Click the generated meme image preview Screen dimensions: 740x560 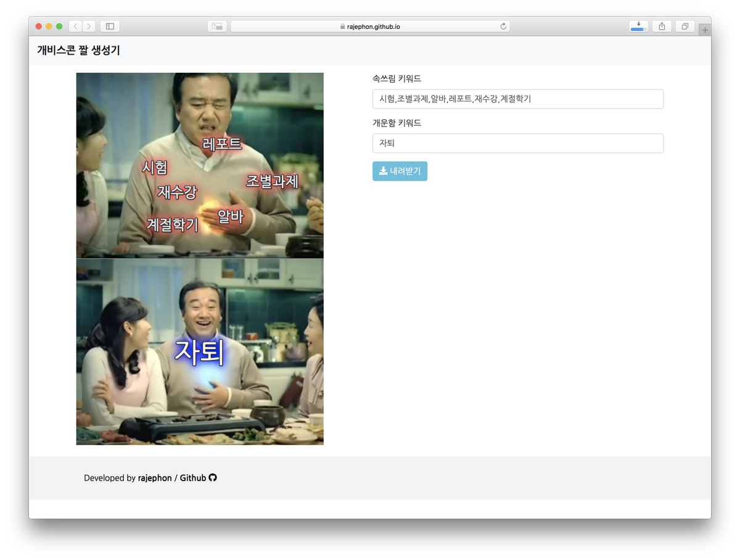click(x=200, y=259)
